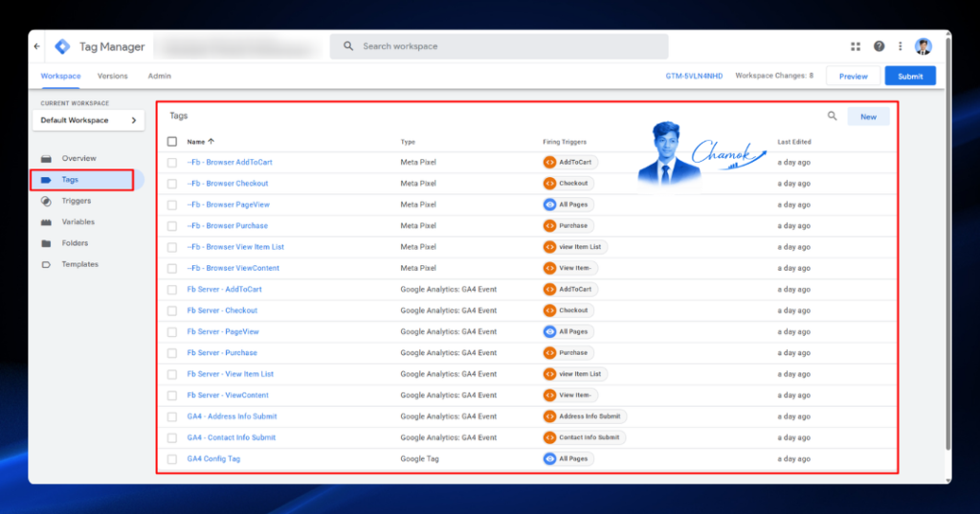Open container ID GTM-5VLN4NHD link

(694, 76)
